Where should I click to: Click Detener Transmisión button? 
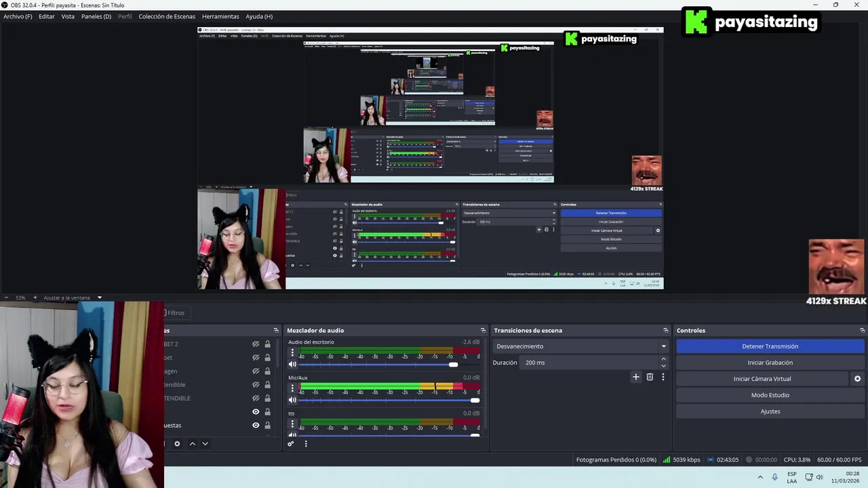(x=770, y=346)
